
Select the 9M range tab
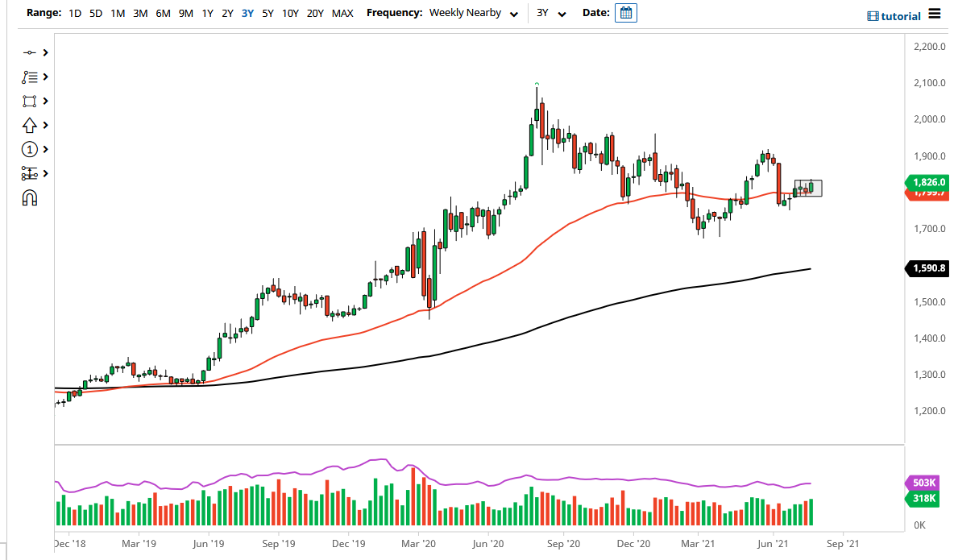point(186,14)
